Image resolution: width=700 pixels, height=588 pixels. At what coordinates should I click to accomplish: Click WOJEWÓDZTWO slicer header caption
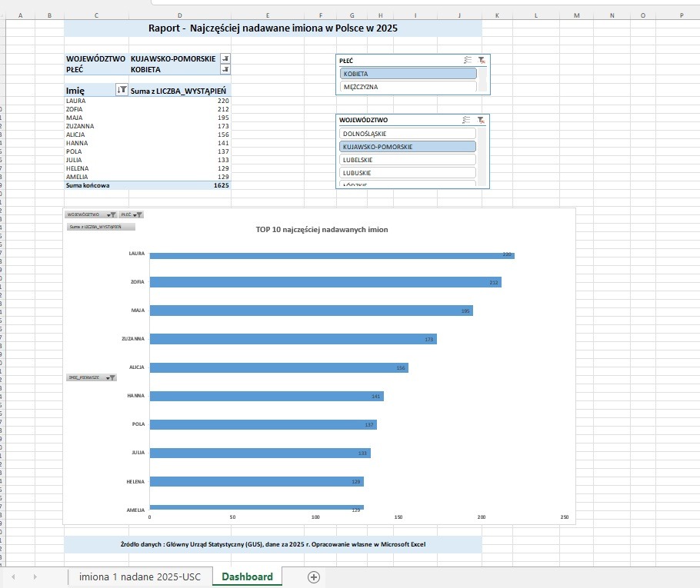pyautogui.click(x=363, y=120)
